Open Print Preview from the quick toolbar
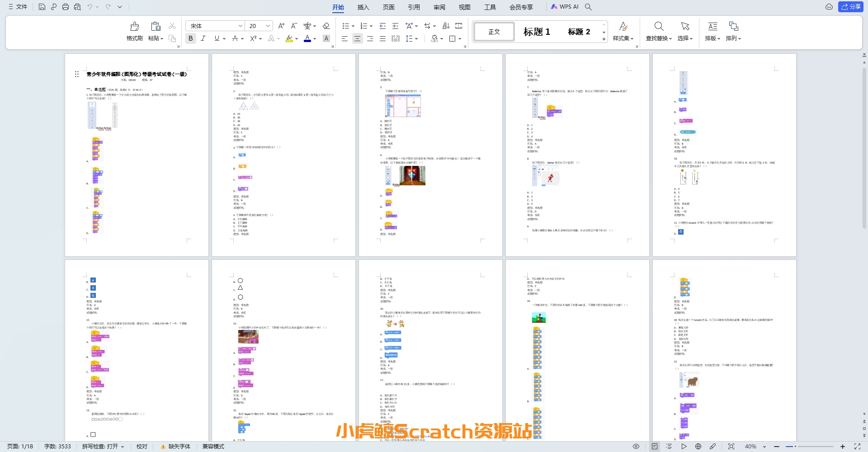Viewport: 868px width, 452px height. [77, 7]
